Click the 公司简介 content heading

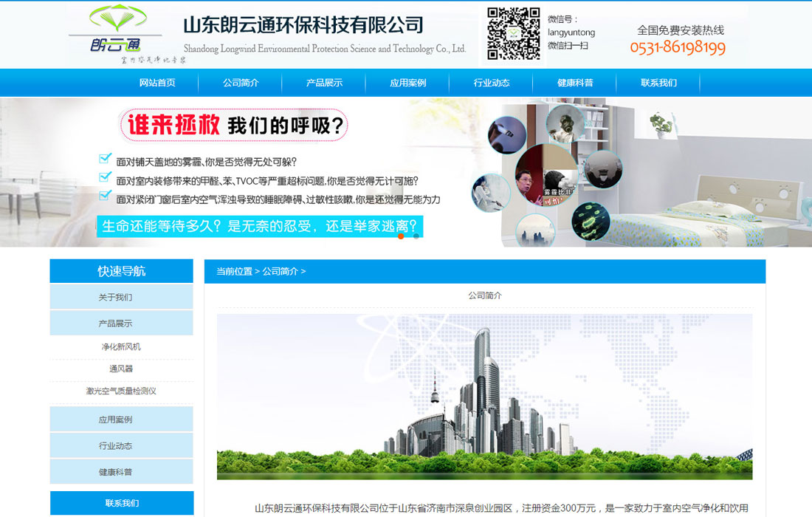point(485,295)
